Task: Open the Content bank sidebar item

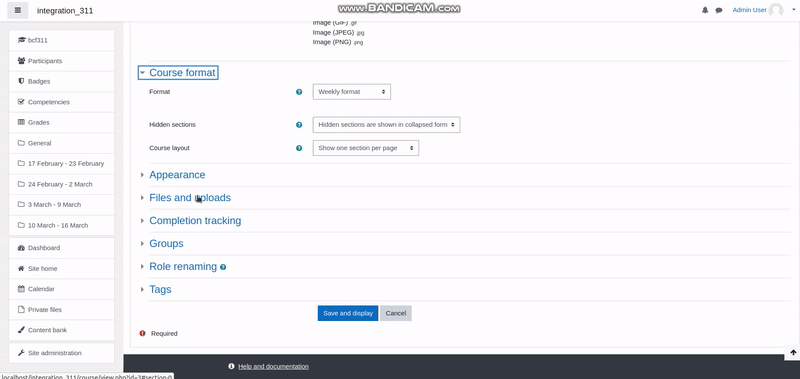Action: click(x=61, y=330)
